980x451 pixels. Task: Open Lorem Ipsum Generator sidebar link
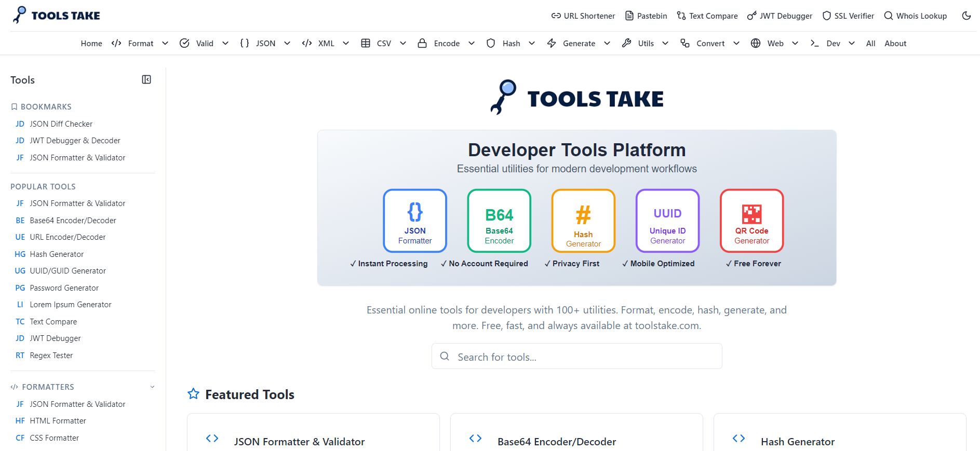click(x=70, y=305)
